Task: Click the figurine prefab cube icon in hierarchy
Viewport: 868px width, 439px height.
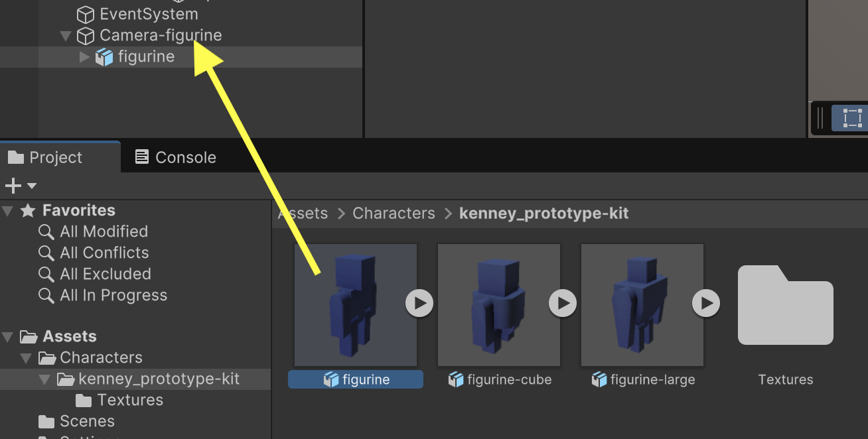Action: [104, 57]
